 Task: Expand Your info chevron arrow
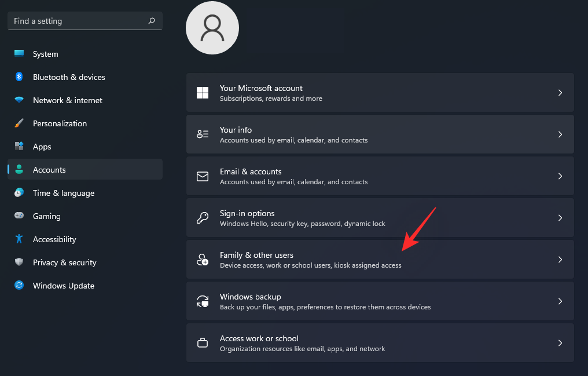tap(560, 134)
